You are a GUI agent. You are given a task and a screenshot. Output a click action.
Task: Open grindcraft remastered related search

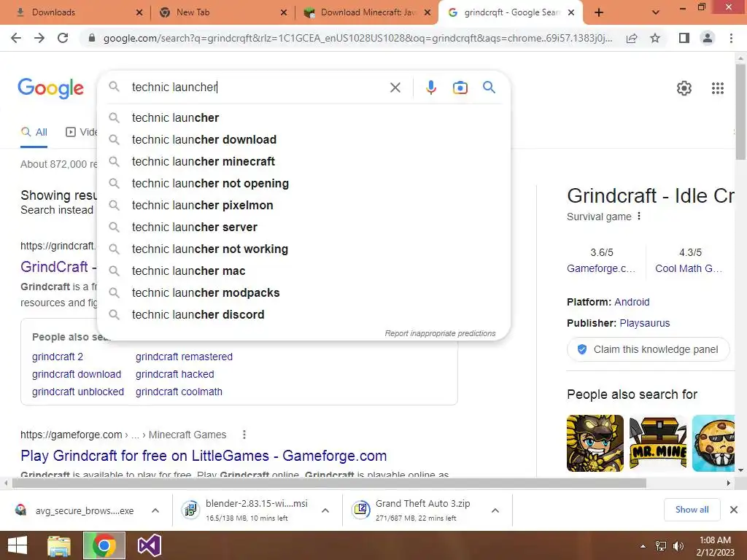coord(184,357)
